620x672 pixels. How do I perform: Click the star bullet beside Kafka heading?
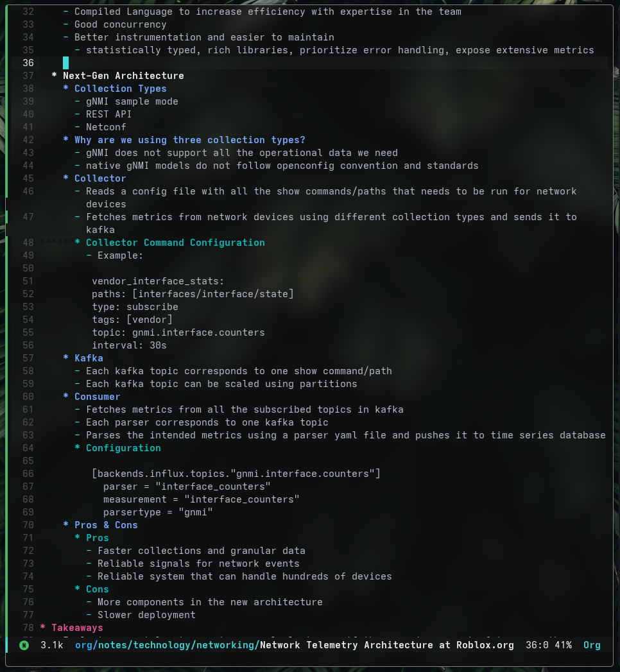coord(65,358)
